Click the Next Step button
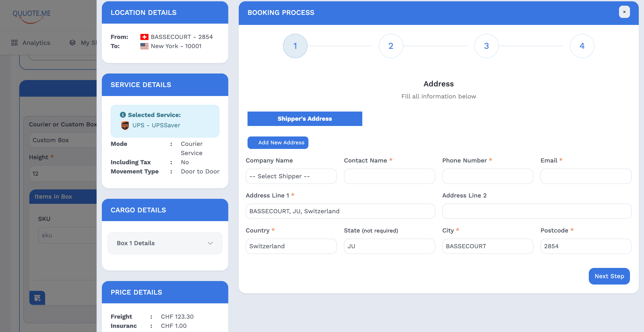This screenshot has height=332, width=644. (x=609, y=276)
